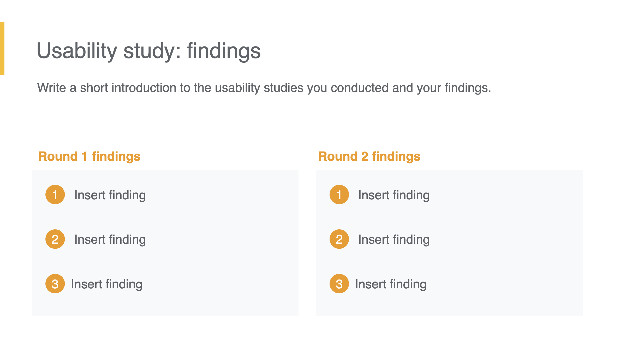
Task: Click the number 3 badge under Round 2
Action: coord(339,284)
